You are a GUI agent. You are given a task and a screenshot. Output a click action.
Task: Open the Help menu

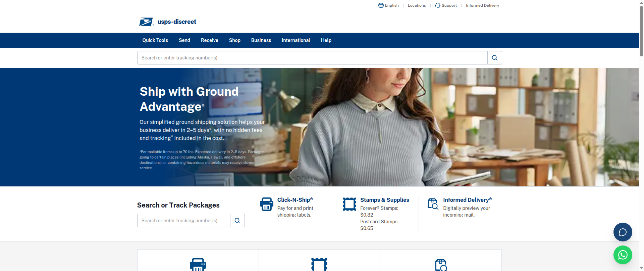326,40
